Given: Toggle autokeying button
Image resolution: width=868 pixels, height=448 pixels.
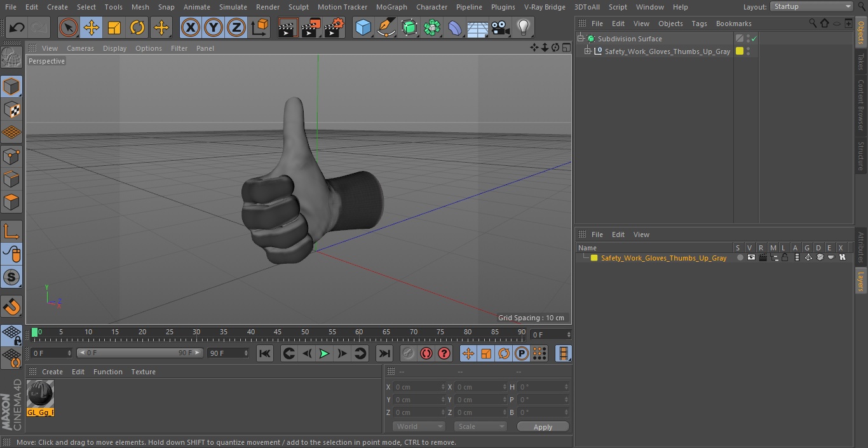Looking at the screenshot, I should (x=426, y=353).
